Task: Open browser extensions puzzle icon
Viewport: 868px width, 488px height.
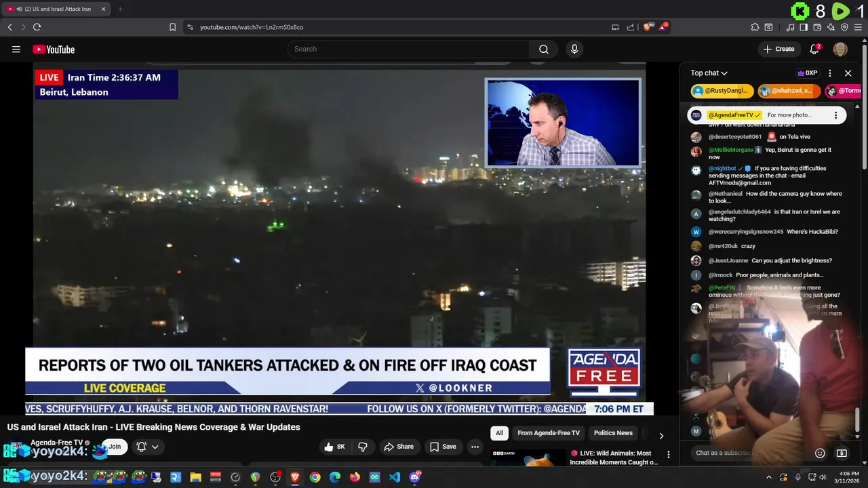Action: 755,27
